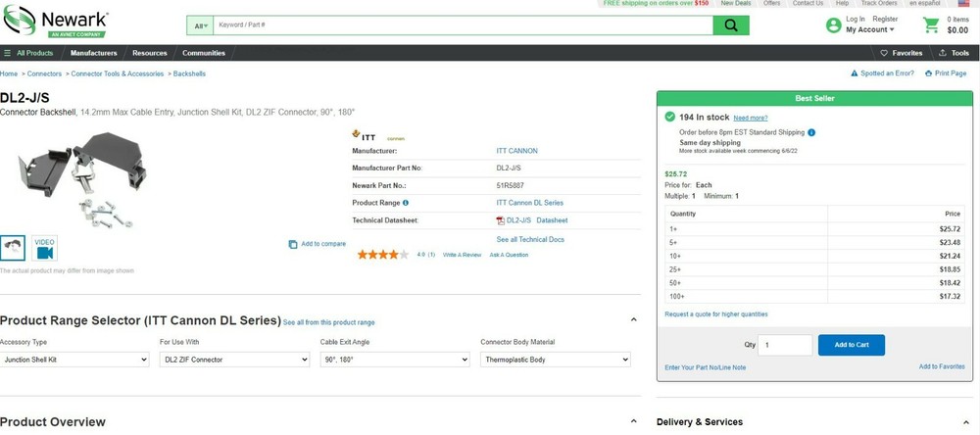Open the Help link

pos(842,3)
